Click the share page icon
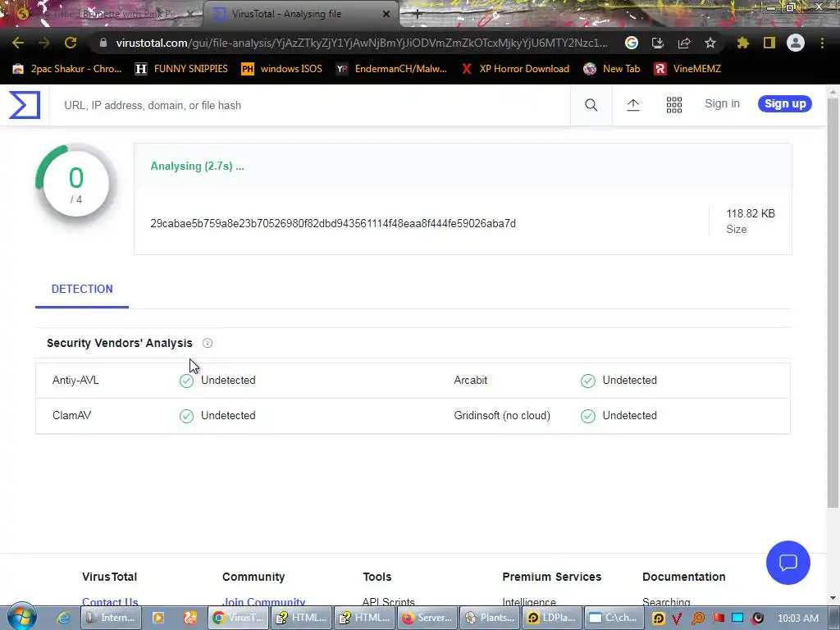This screenshot has width=840, height=630. click(x=683, y=43)
